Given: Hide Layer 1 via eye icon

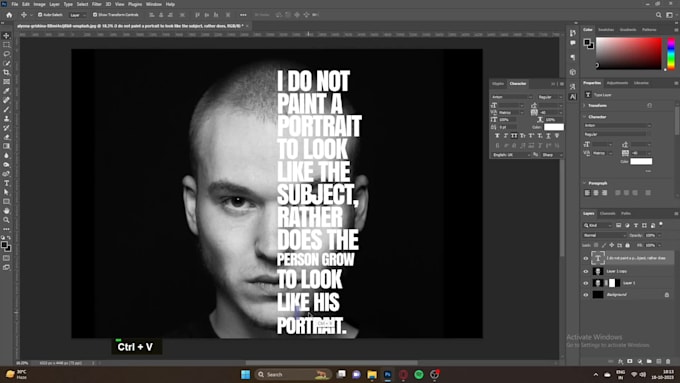Looking at the screenshot, I should [585, 283].
